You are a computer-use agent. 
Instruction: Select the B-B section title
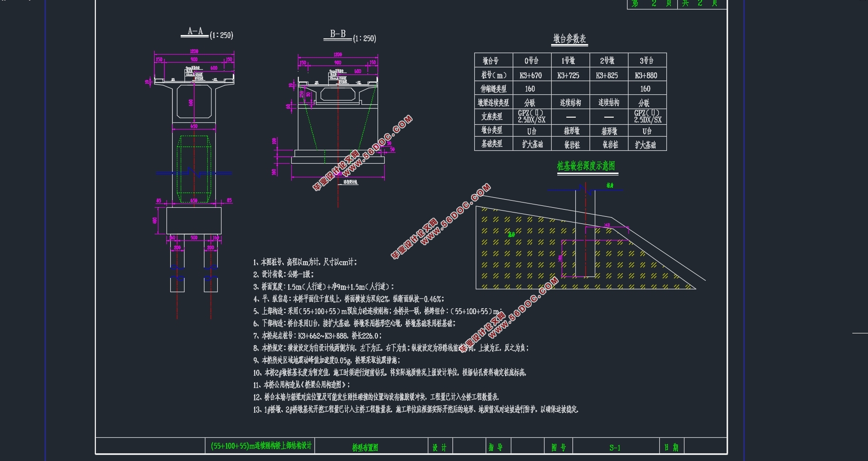coord(338,34)
